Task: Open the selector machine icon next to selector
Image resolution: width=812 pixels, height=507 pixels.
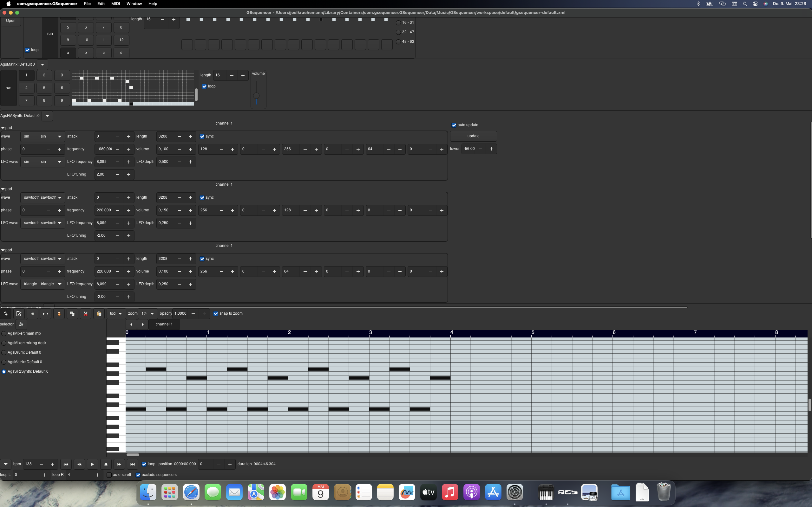Action: [21, 324]
